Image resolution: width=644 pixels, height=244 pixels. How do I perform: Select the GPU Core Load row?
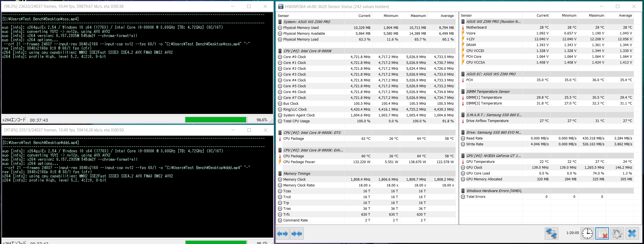[x=547, y=173]
